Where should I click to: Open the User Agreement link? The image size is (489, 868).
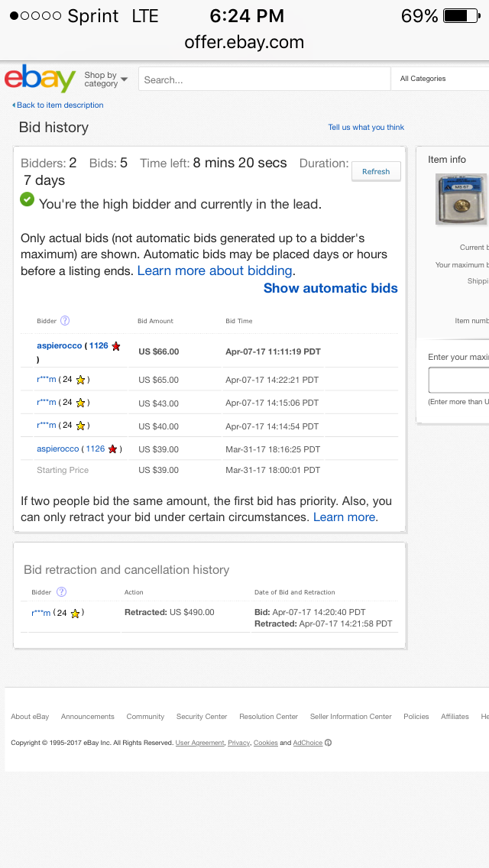click(200, 743)
